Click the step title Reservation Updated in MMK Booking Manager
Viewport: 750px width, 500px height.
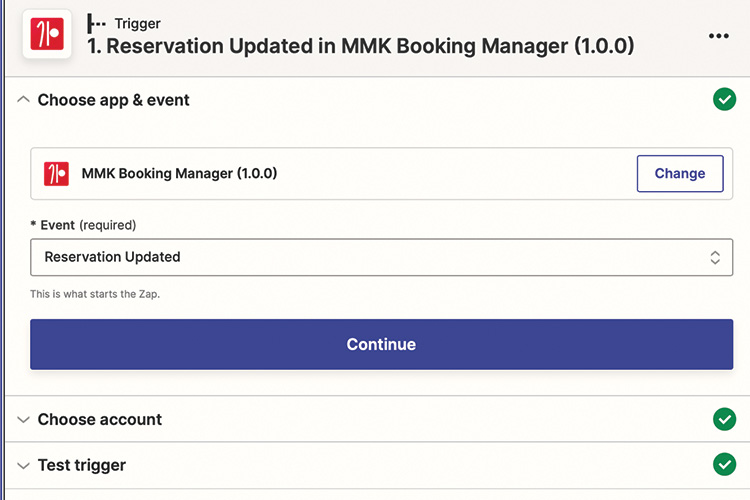coord(360,47)
